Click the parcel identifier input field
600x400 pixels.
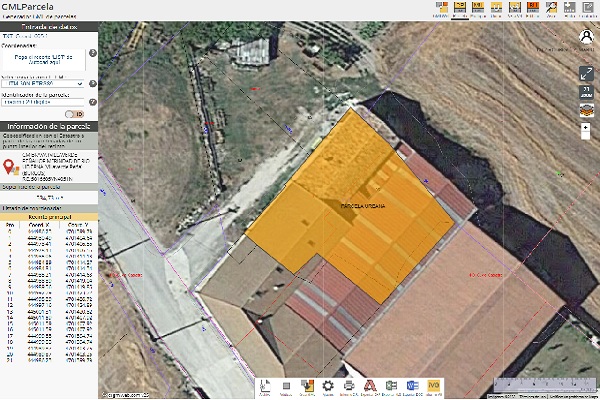click(x=42, y=102)
